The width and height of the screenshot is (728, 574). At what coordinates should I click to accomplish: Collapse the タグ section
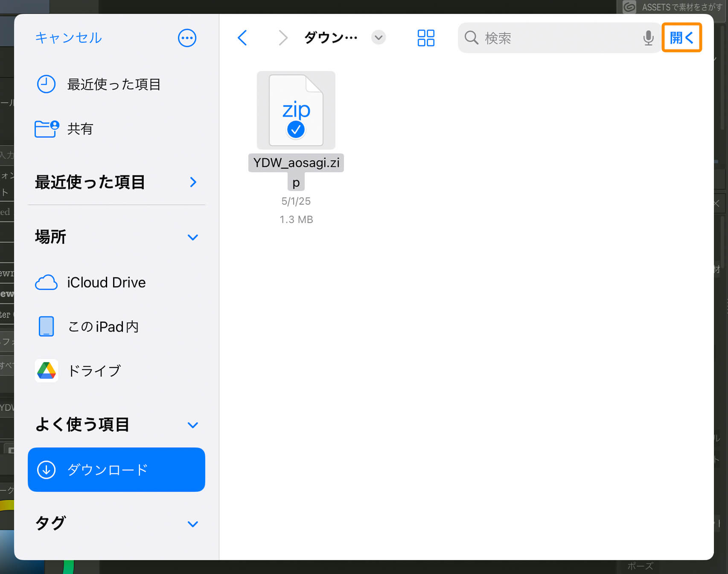point(193,524)
